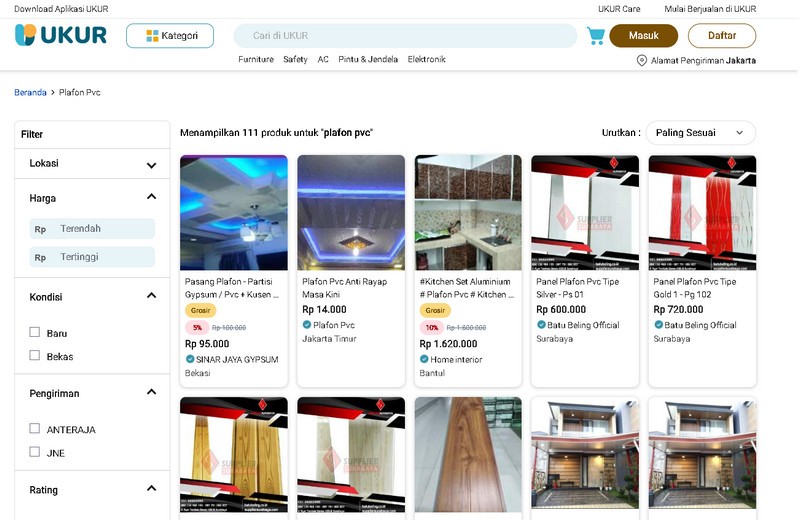
Task: Click the Terendah minimum price field
Action: pyautogui.click(x=92, y=229)
